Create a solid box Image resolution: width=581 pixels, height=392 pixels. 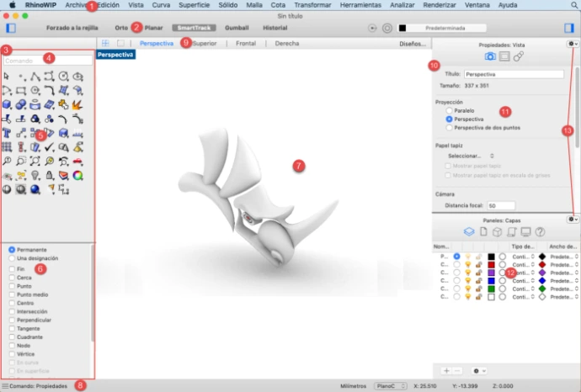coord(6,105)
